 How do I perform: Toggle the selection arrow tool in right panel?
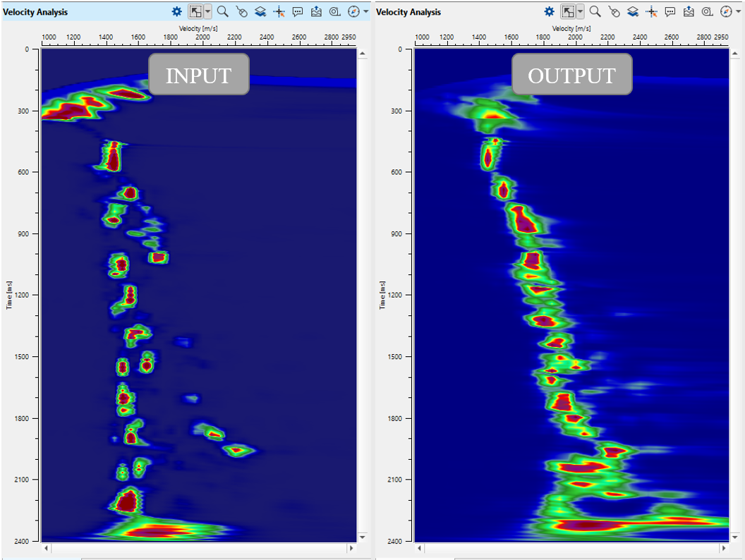[568, 11]
